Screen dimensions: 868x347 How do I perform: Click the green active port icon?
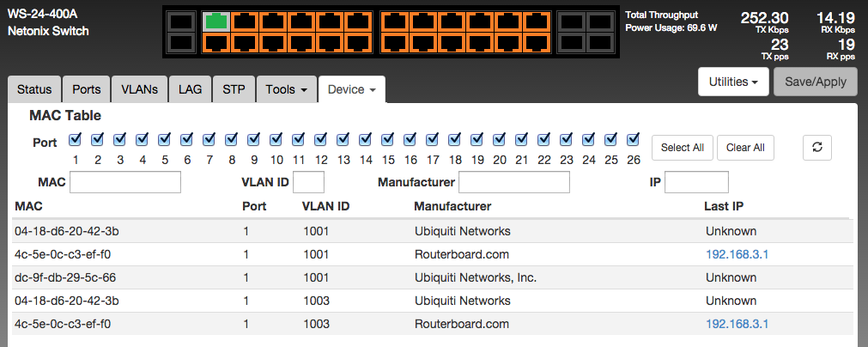pos(217,21)
